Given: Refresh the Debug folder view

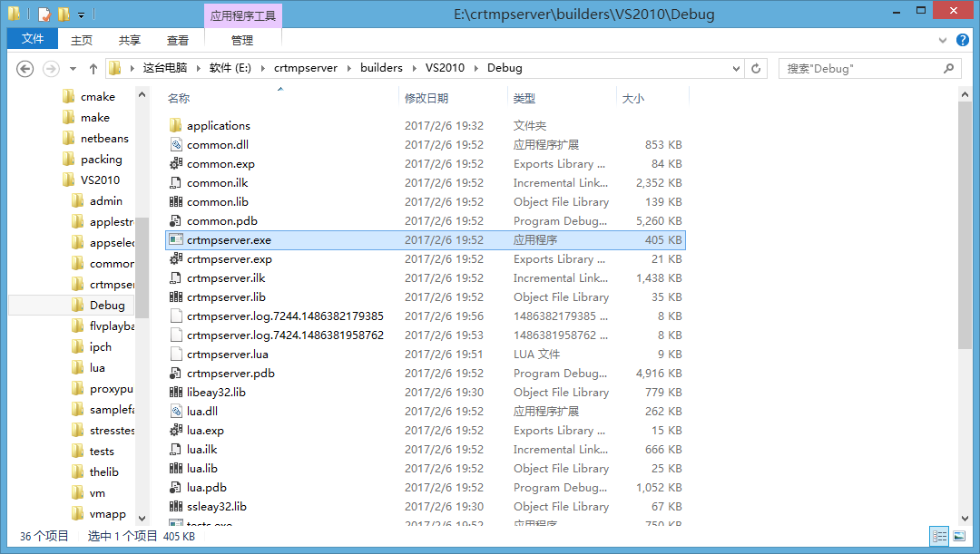Looking at the screenshot, I should click(756, 69).
